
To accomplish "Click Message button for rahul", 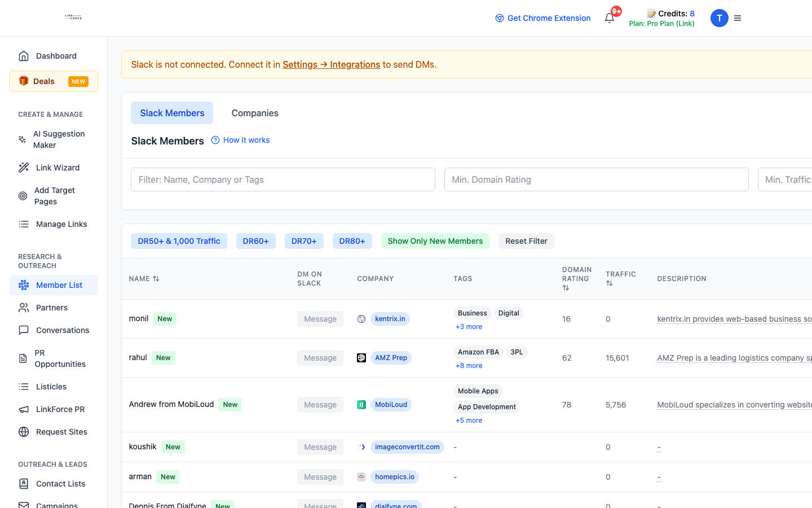I will click(x=320, y=358).
